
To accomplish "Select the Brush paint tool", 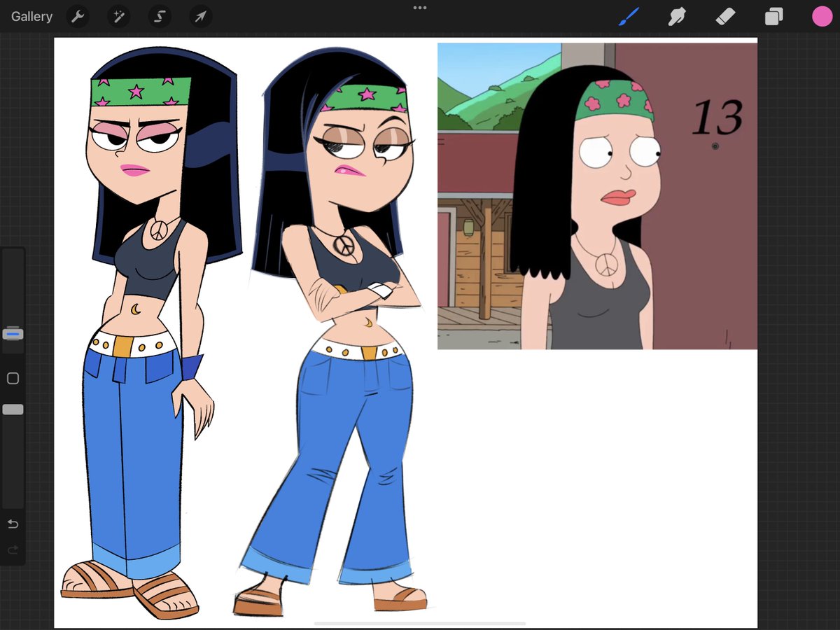I will pyautogui.click(x=629, y=17).
